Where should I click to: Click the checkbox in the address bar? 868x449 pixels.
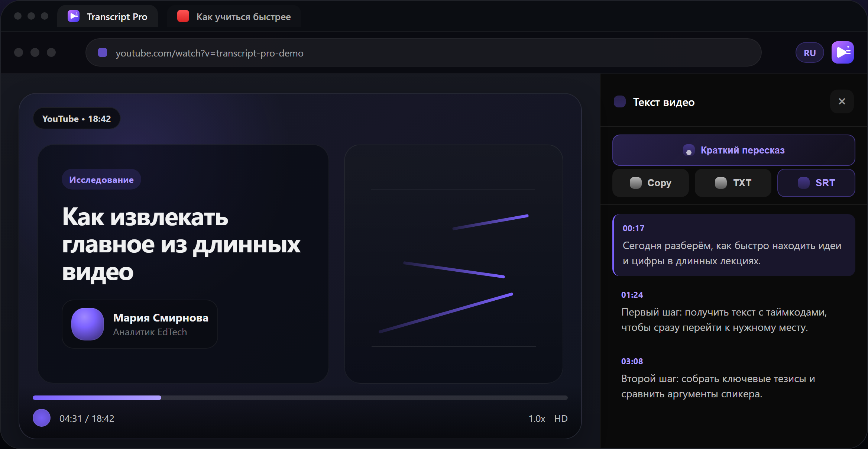(102, 52)
